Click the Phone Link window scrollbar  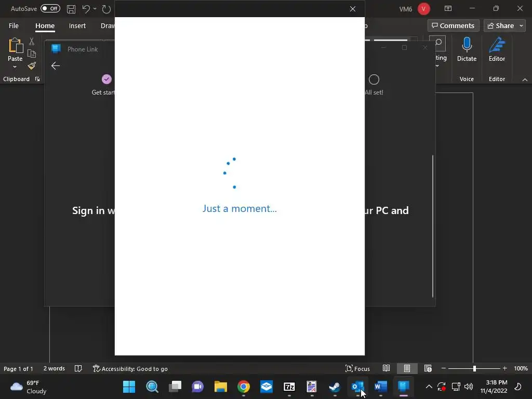tap(433, 227)
